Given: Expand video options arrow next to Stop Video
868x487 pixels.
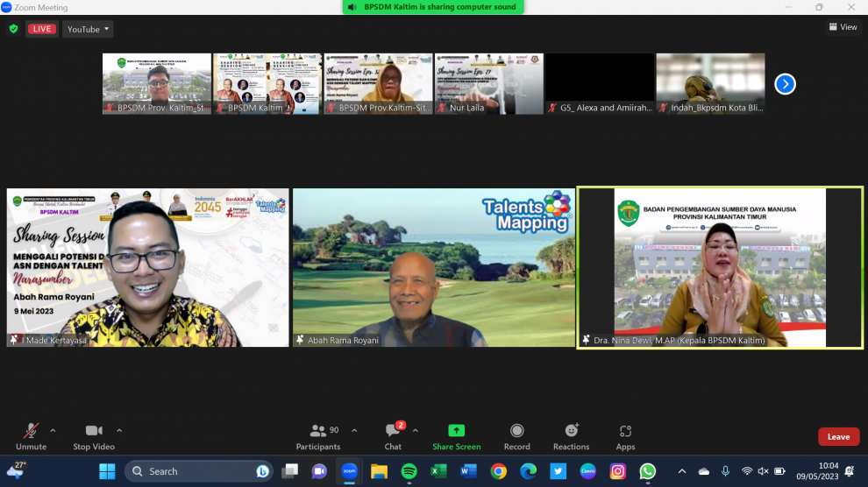Looking at the screenshot, I should pos(119,430).
